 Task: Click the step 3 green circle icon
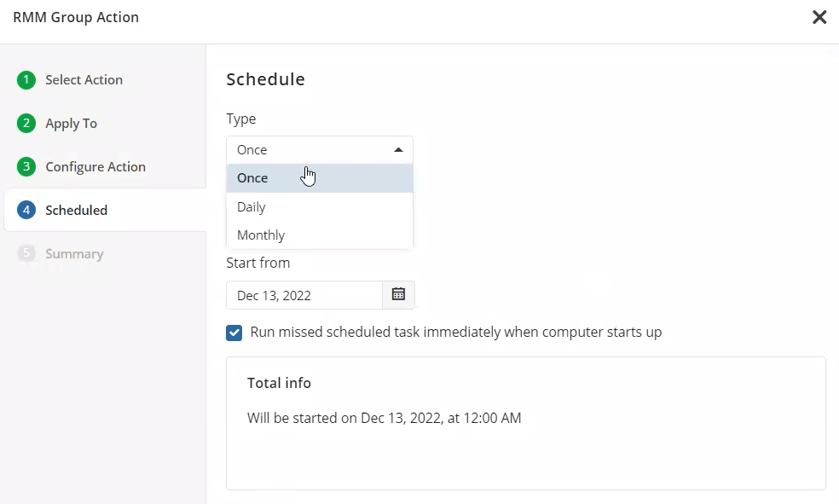(26, 167)
